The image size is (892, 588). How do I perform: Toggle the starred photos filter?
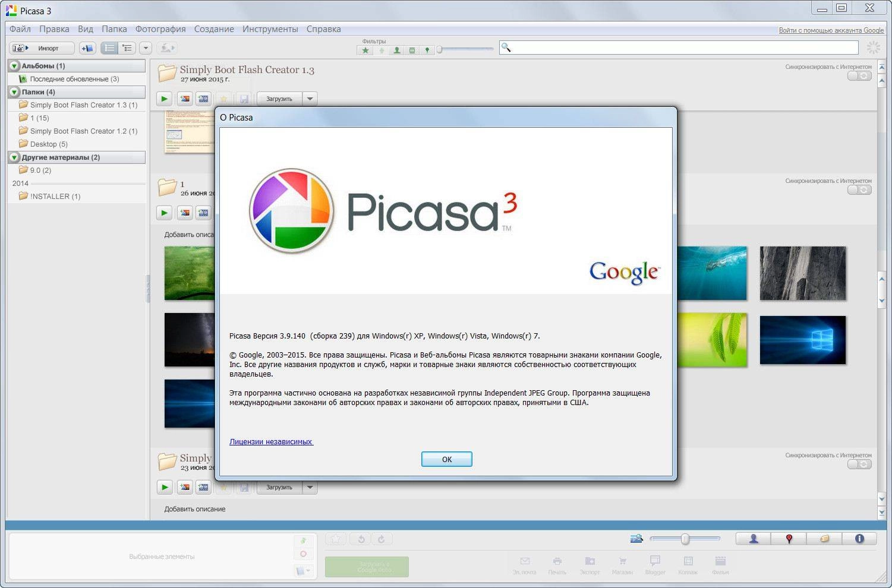pyautogui.click(x=365, y=50)
